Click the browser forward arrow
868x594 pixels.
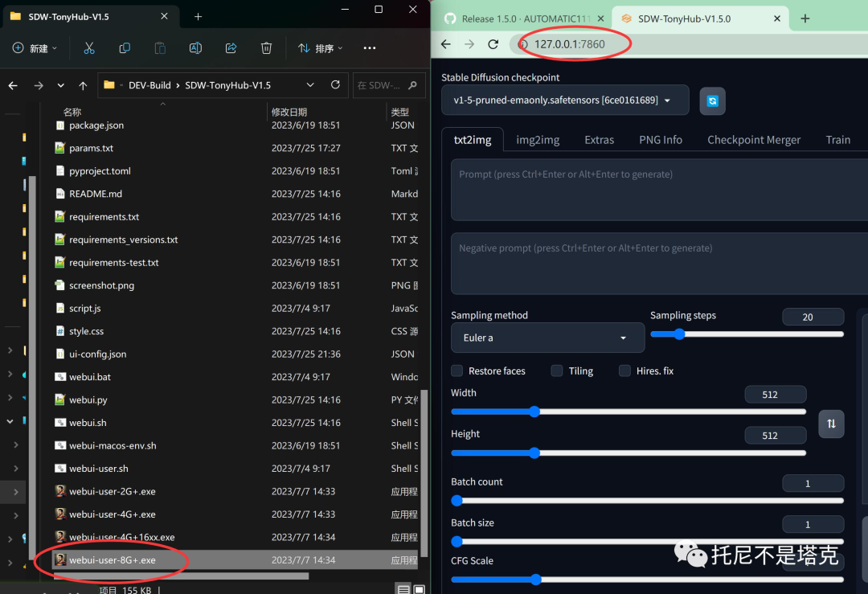[x=469, y=43]
